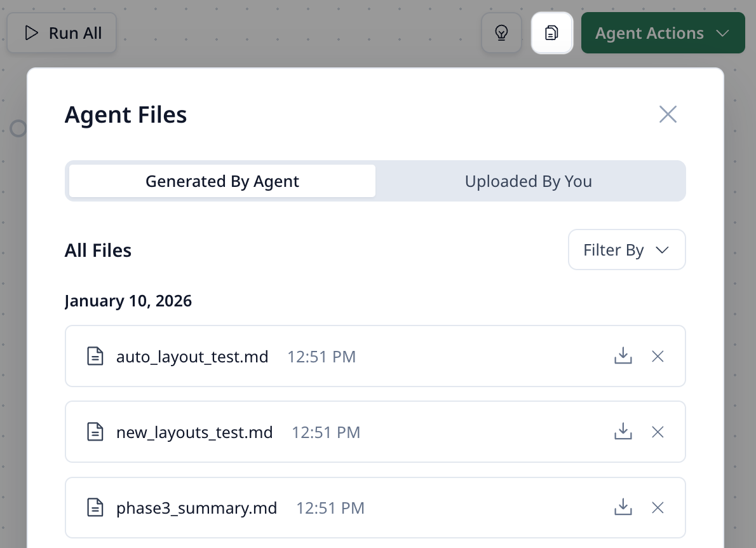
Task: Click the lightbulb suggestions icon
Action: click(x=501, y=33)
